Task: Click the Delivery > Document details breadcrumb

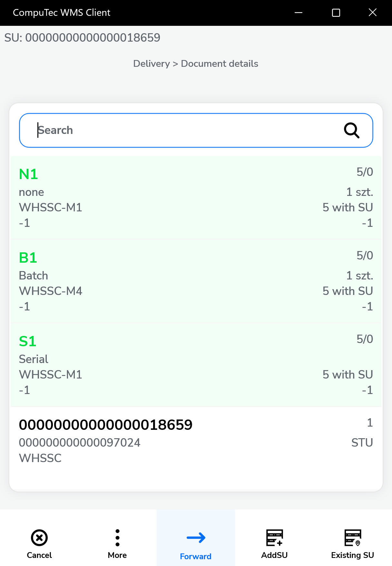Action: tap(196, 64)
